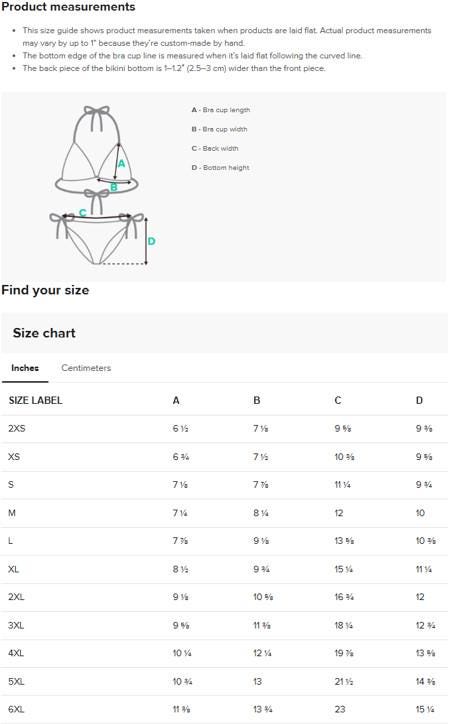Image resolution: width=452 pixels, height=724 pixels.
Task: Click the Back width legend entry
Action: (x=215, y=148)
